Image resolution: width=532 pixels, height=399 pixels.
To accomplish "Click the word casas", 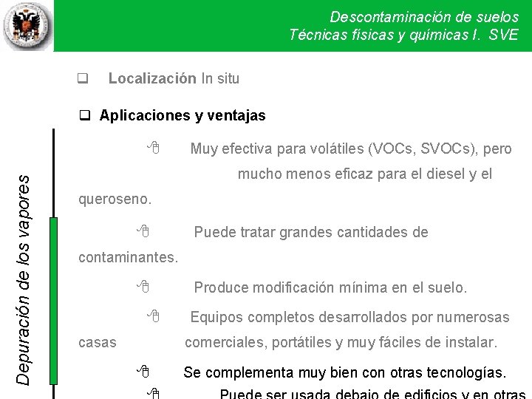I will point(98,343).
